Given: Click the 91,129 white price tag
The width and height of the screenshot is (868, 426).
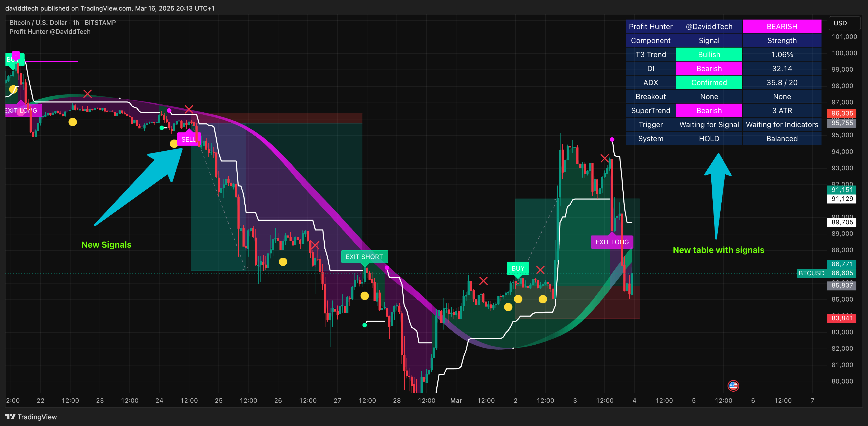Looking at the screenshot, I should (842, 199).
